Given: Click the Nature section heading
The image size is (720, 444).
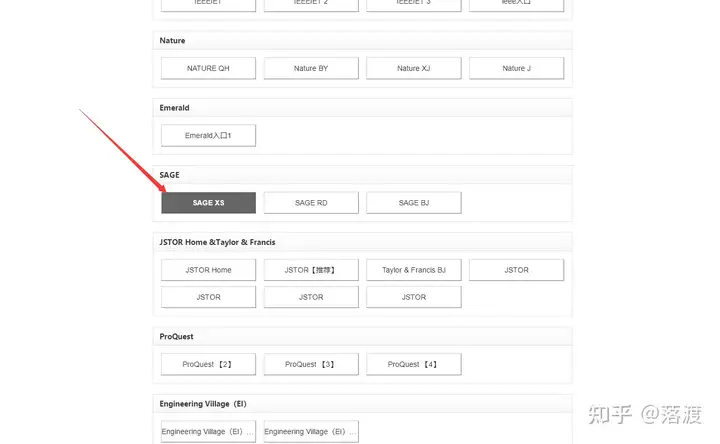Looking at the screenshot, I should 172,40.
